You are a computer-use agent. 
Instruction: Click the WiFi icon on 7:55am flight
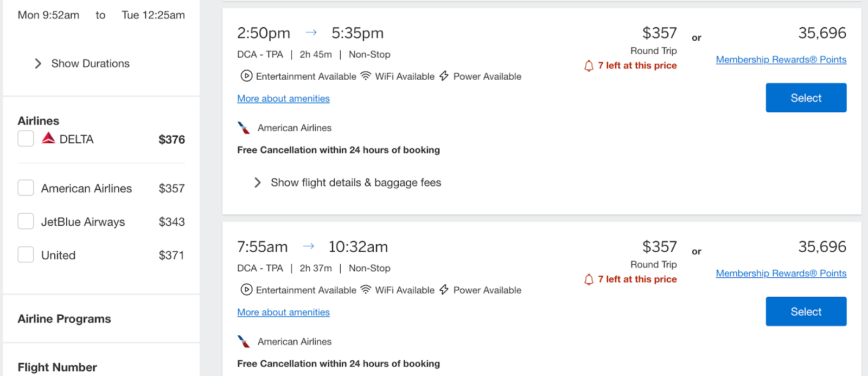tap(366, 290)
